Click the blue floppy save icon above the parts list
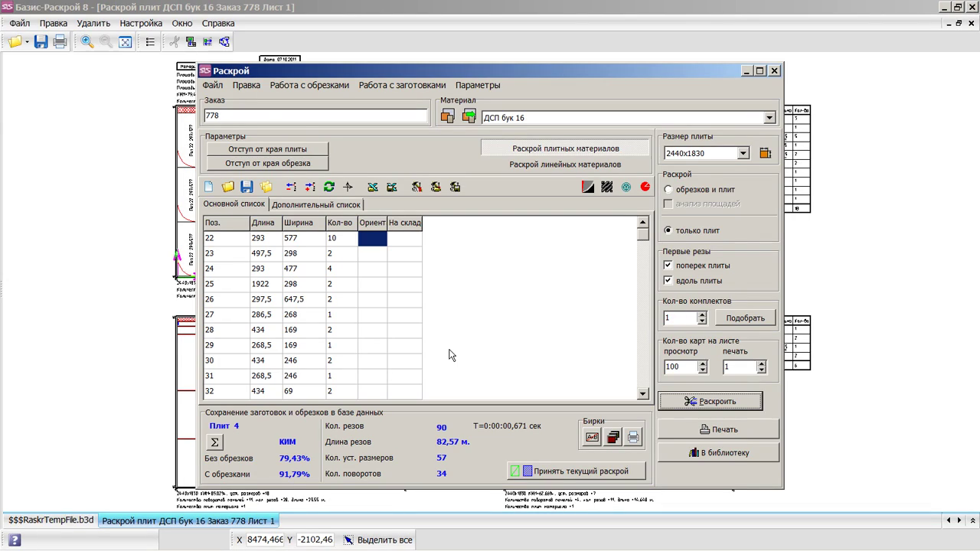The image size is (980, 551). pyautogui.click(x=247, y=187)
